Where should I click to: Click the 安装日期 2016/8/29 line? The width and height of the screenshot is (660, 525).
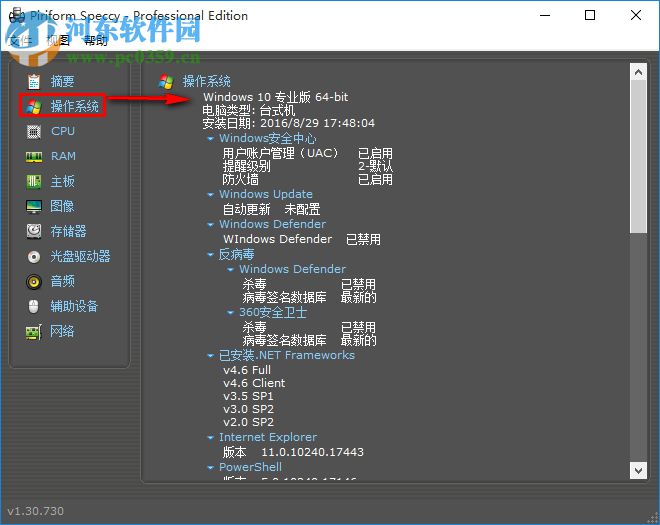288,123
